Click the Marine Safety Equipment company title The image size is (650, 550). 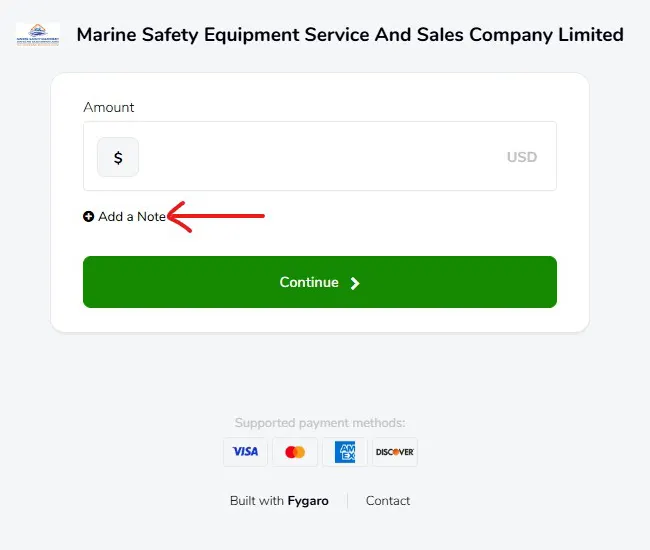click(350, 35)
